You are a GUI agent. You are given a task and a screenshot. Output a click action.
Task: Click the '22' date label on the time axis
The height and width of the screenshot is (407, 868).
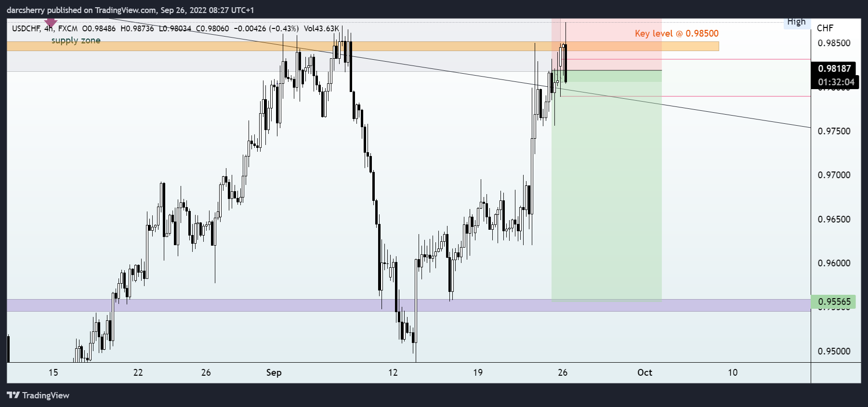pos(138,372)
